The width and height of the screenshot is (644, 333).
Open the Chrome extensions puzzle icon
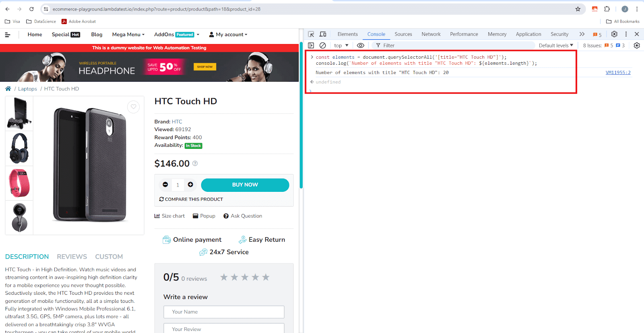click(607, 9)
